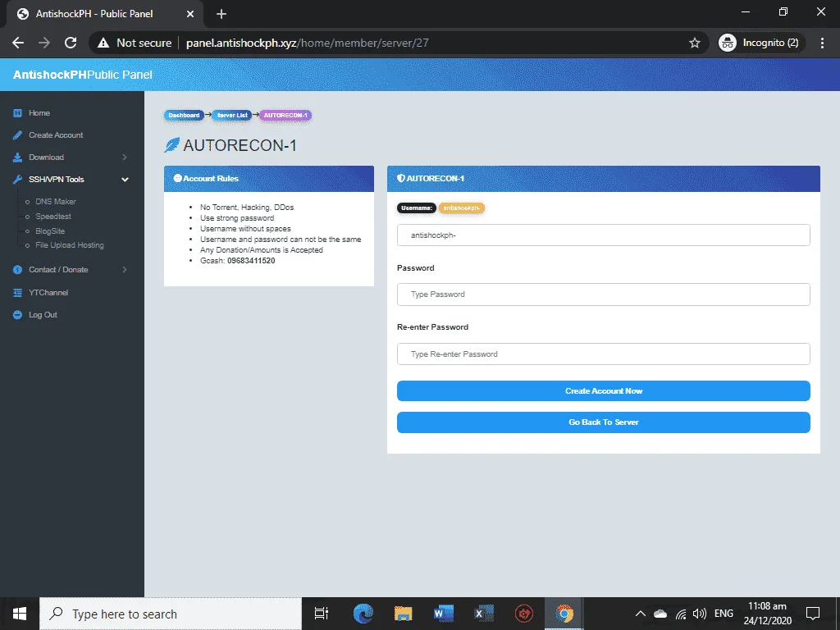Open YTChannel in the sidebar

click(48, 293)
